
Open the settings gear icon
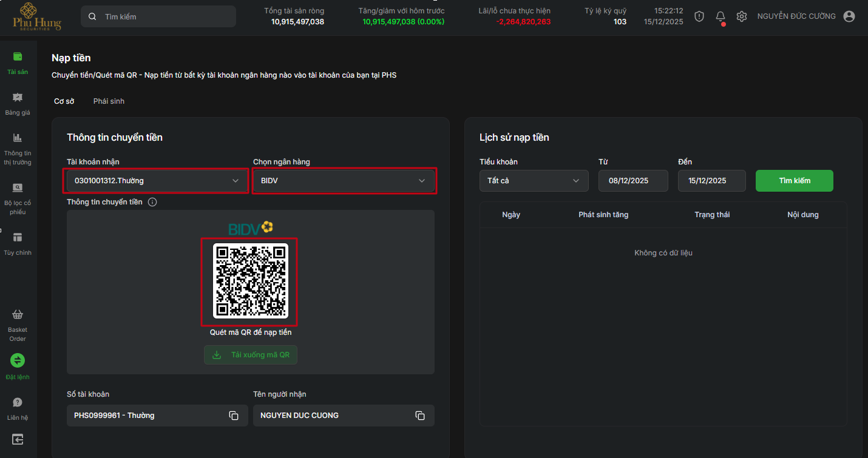741,16
